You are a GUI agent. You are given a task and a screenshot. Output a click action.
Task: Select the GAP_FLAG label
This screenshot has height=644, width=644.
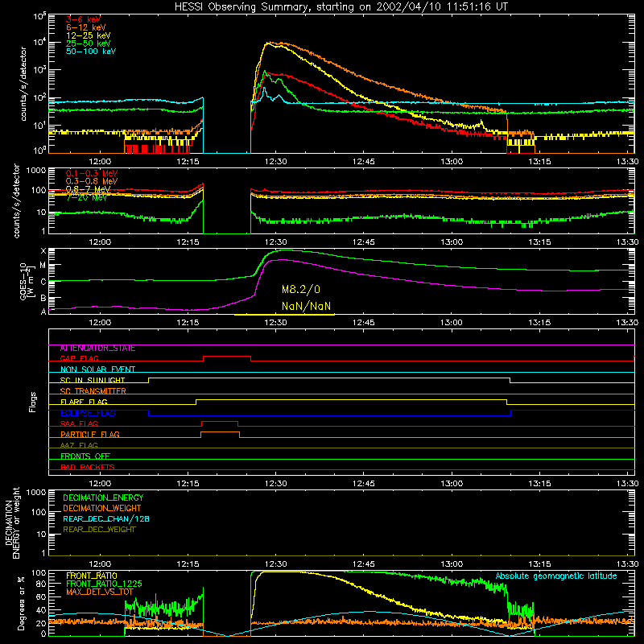(79, 359)
